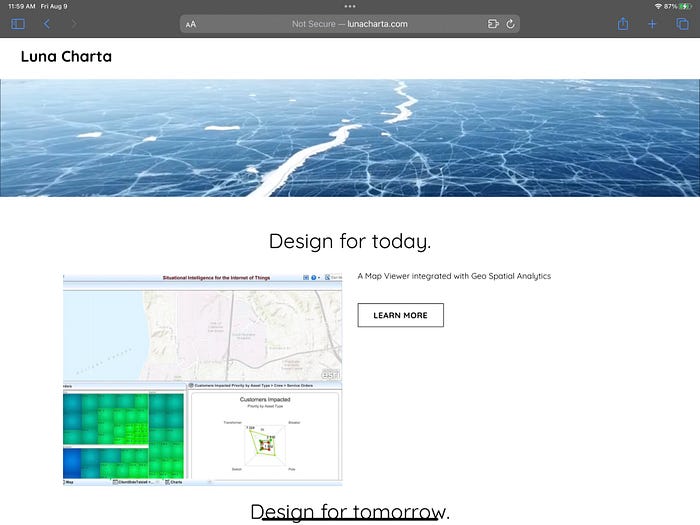Viewport: 700px width, 525px height.
Task: Tap the lunacharta.com address field
Action: pyautogui.click(x=350, y=24)
